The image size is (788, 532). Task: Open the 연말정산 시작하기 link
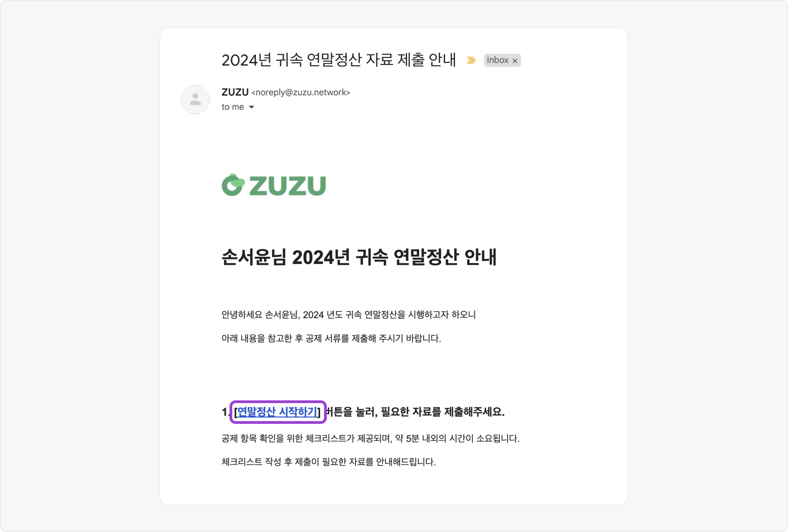coord(277,412)
